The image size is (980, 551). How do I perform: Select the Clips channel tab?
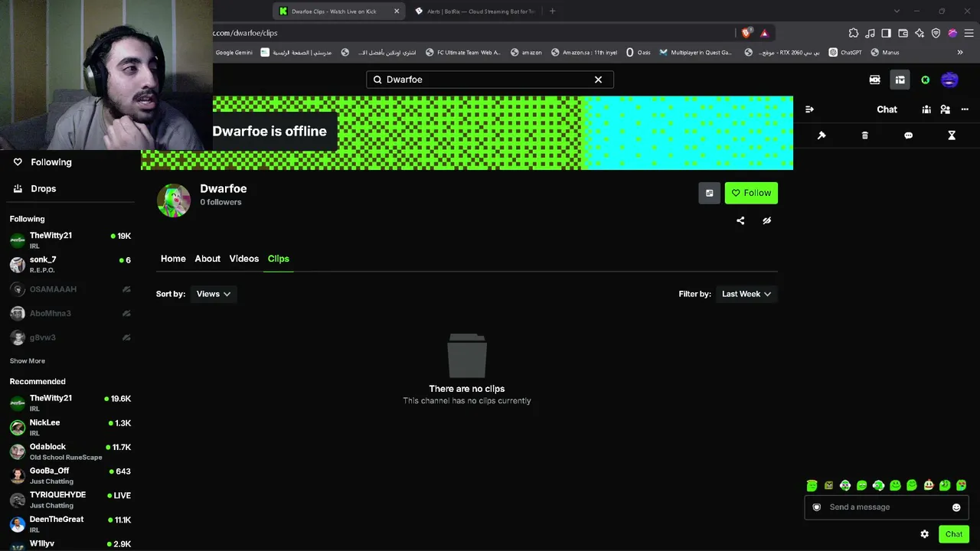[x=279, y=259]
